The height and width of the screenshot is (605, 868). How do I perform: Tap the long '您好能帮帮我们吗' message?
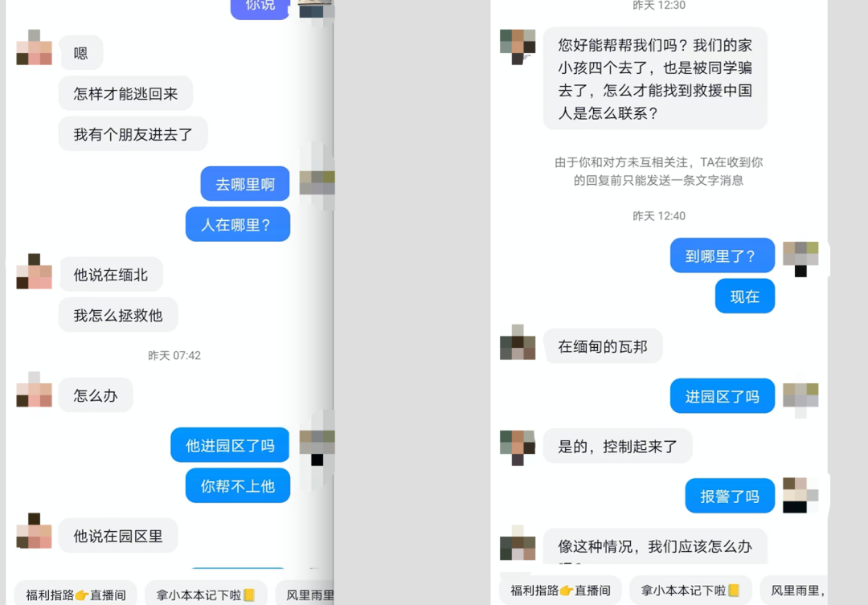(655, 79)
